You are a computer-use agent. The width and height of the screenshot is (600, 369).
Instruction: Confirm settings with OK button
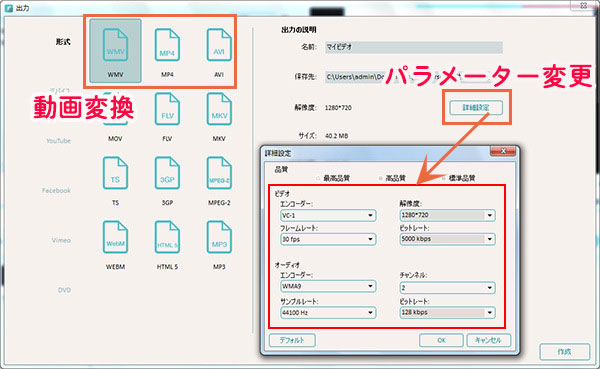click(441, 340)
